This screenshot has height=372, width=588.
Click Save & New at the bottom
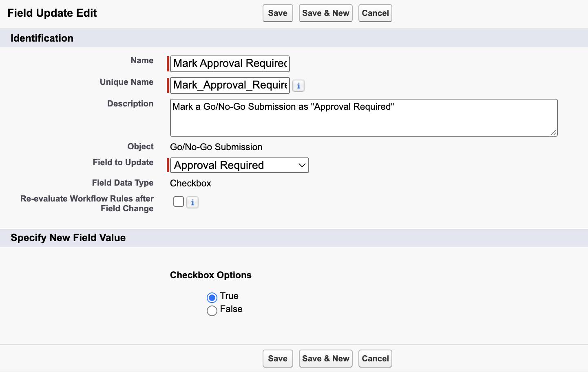[x=325, y=359]
